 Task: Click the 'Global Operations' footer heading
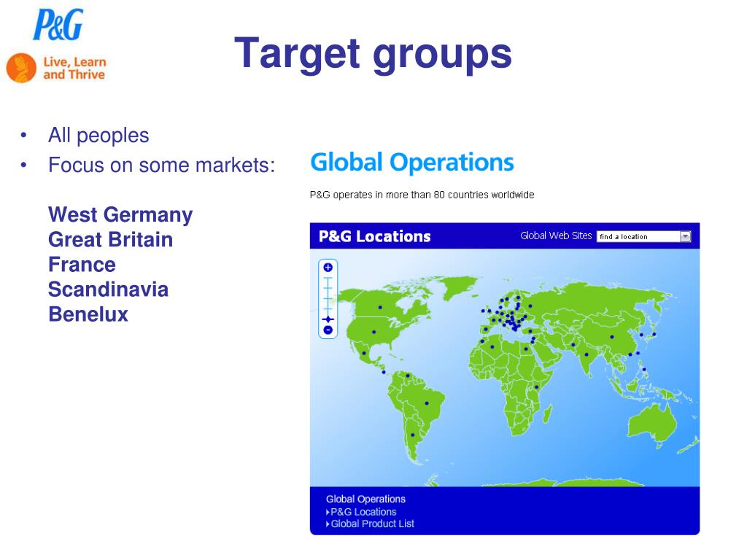pos(365,499)
